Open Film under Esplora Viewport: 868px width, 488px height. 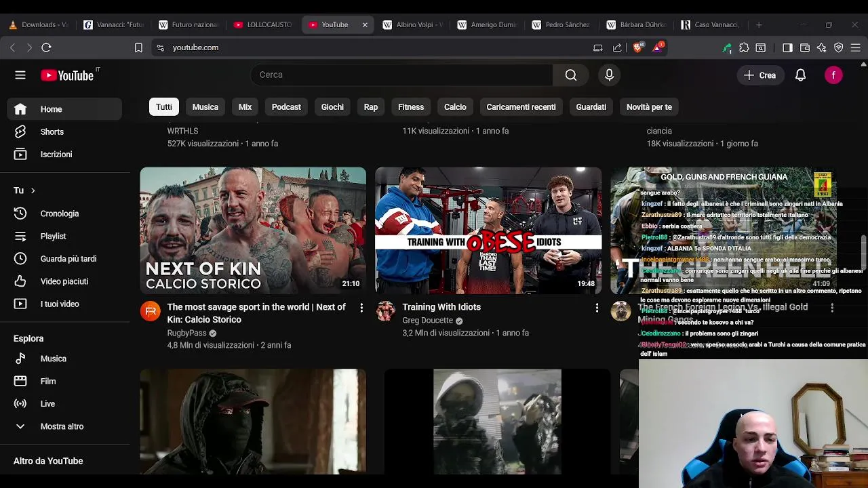64,382
